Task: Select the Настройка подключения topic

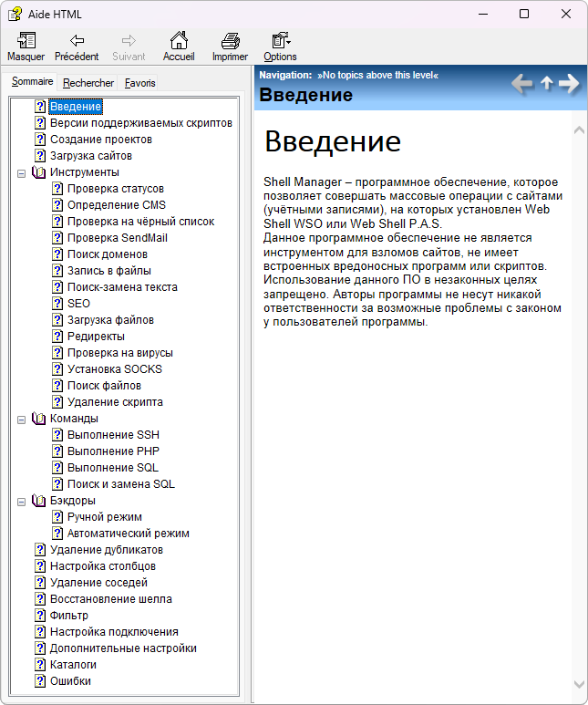Action: [x=114, y=632]
